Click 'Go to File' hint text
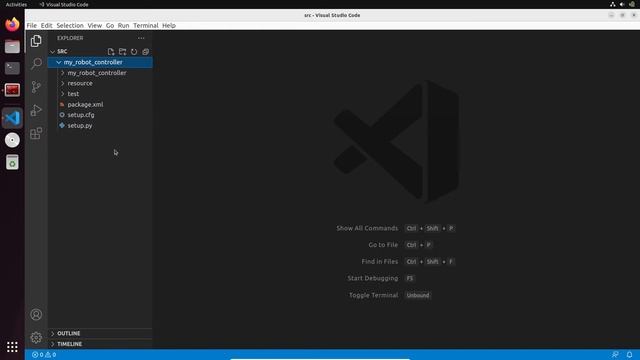This screenshot has height=360, width=640. [x=383, y=245]
